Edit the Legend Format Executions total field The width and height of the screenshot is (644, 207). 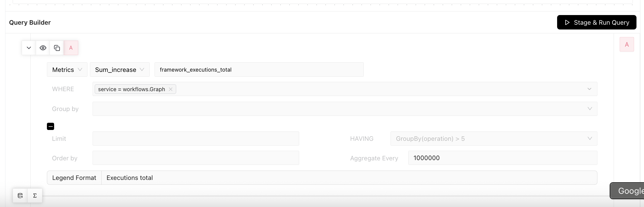tap(349, 178)
